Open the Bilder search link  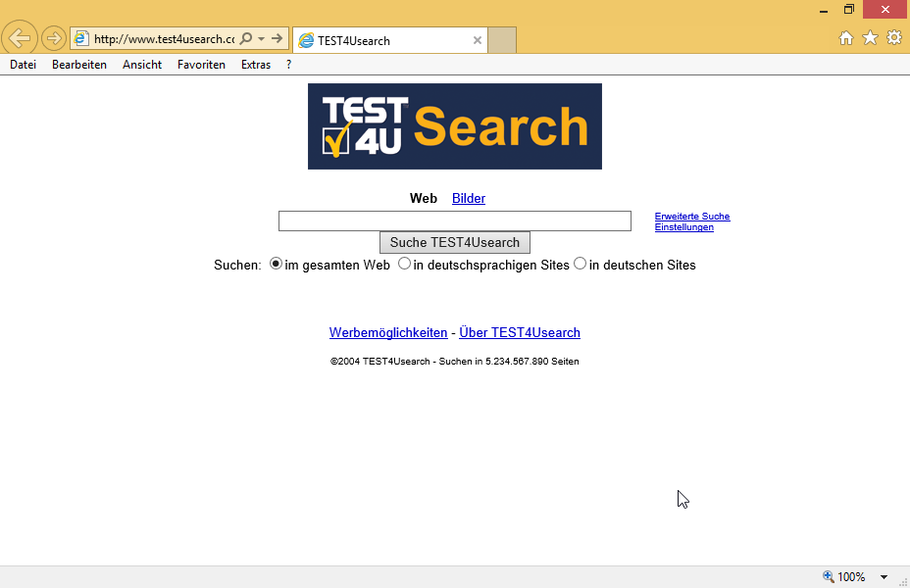(x=469, y=198)
